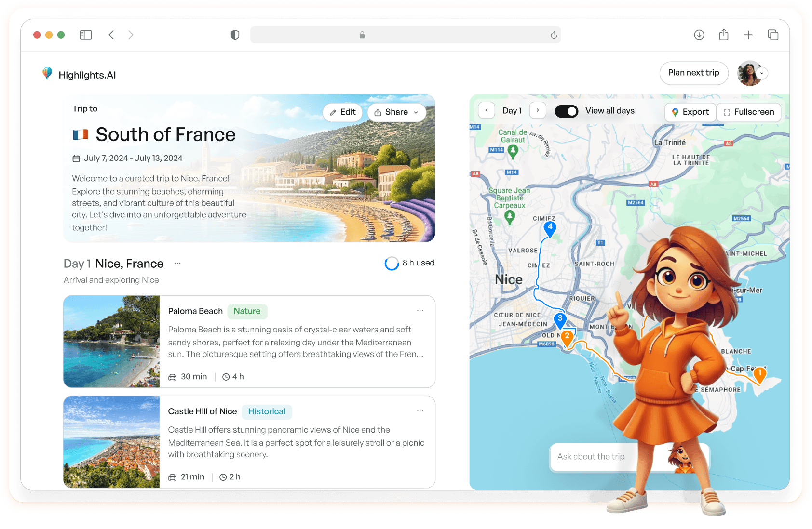The height and width of the screenshot is (529, 812).
Task: Open the Share dropdown chevron
Action: coord(416,112)
